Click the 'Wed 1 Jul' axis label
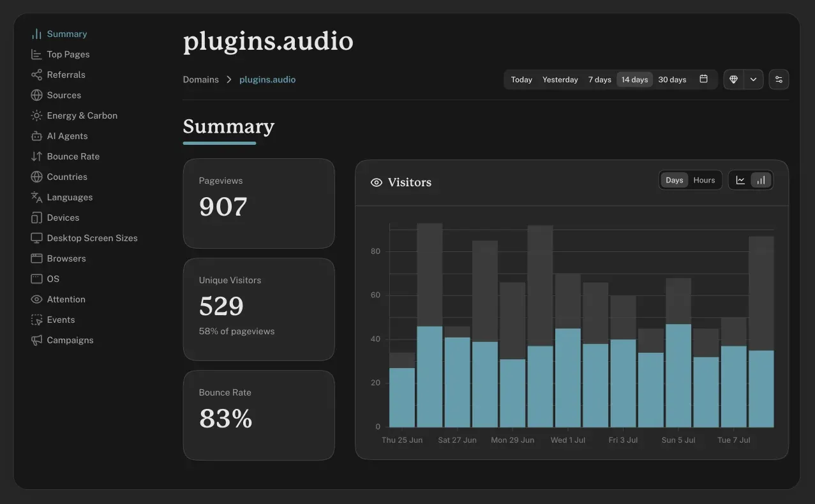Image resolution: width=815 pixels, height=504 pixels. pos(568,440)
